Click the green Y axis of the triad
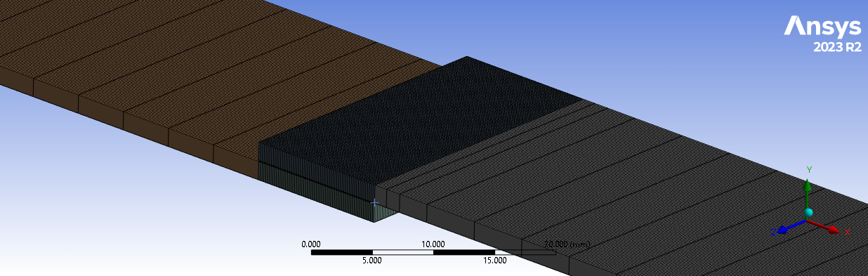Image resolution: width=868 pixels, height=276 pixels. tap(808, 191)
